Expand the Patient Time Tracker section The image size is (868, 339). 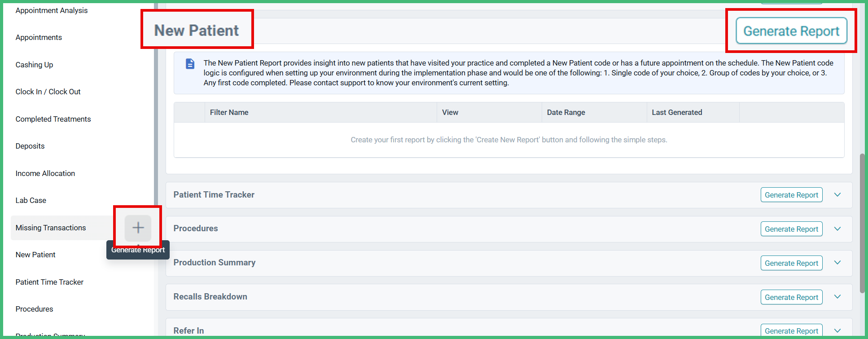coord(837,194)
